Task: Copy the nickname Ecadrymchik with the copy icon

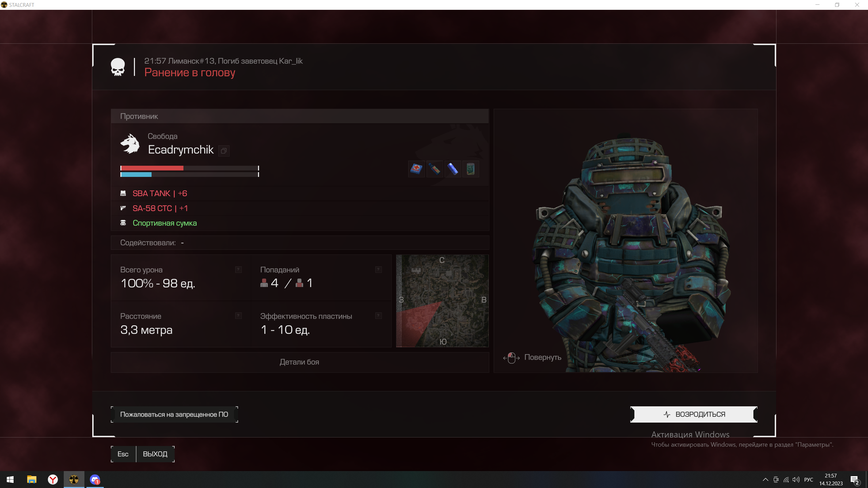Action: [224, 151]
